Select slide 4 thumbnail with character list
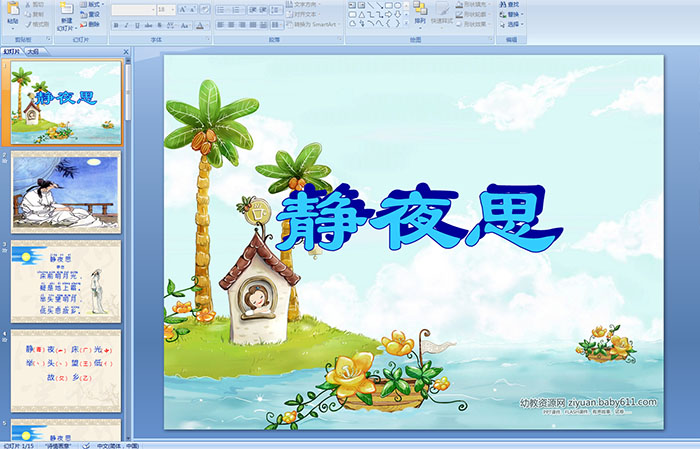700x449 pixels. (66, 371)
